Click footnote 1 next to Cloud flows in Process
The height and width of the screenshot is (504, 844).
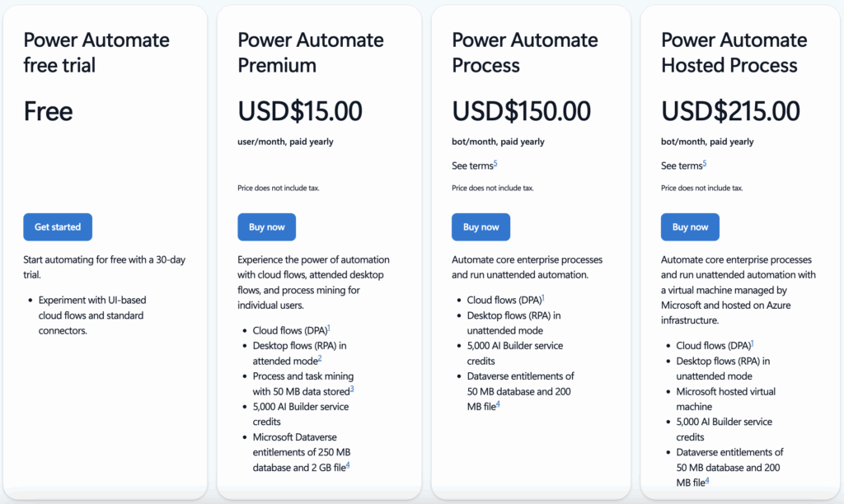tap(543, 296)
